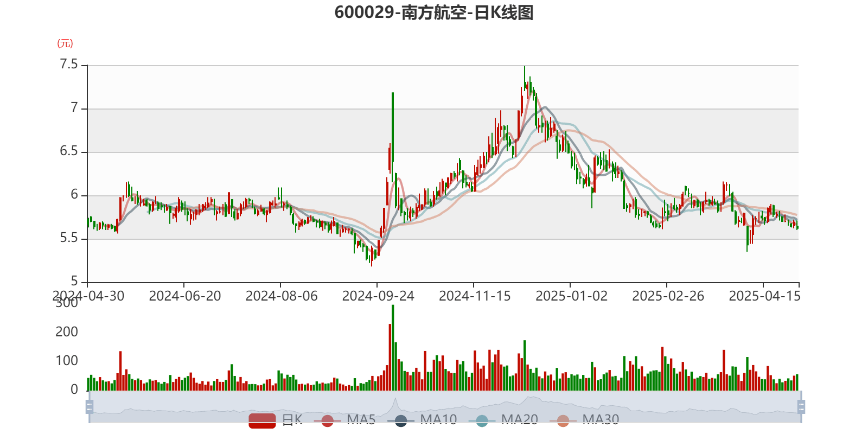Click the 100 volume axis label

(x=67, y=361)
